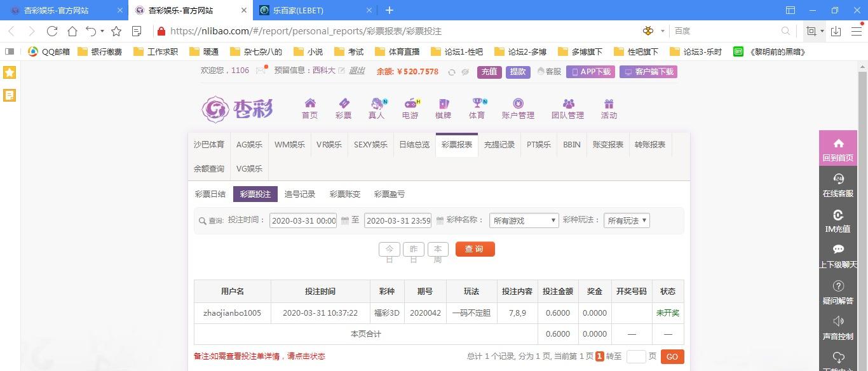
Task: Toggle balance visibility eye icon
Action: (465, 72)
